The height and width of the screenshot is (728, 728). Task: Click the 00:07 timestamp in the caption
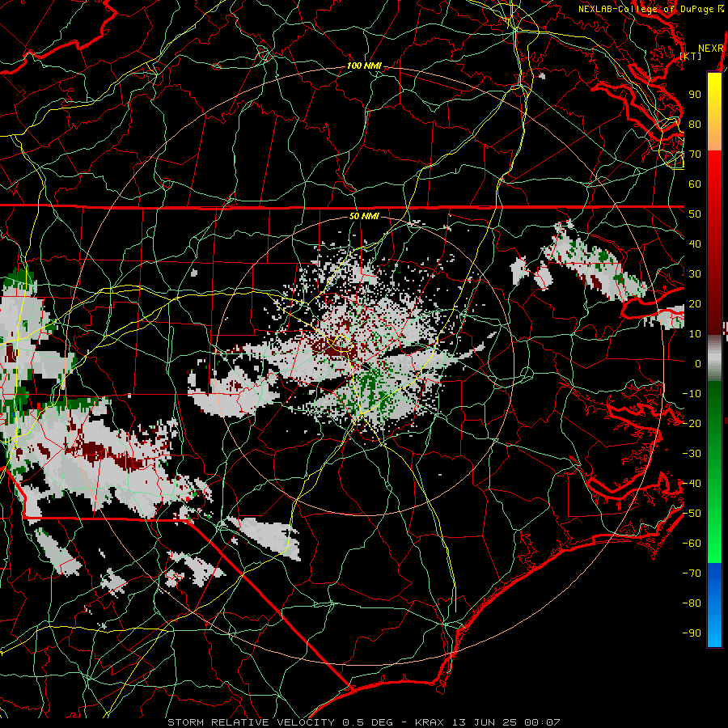point(542,722)
